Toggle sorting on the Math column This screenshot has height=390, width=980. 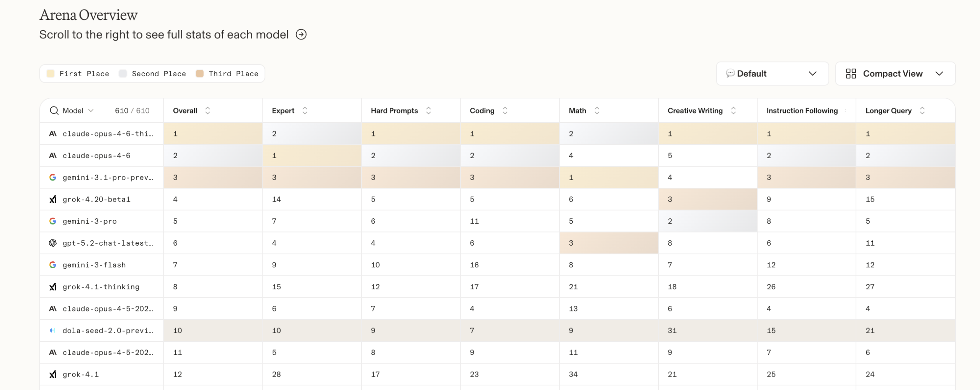tap(596, 111)
